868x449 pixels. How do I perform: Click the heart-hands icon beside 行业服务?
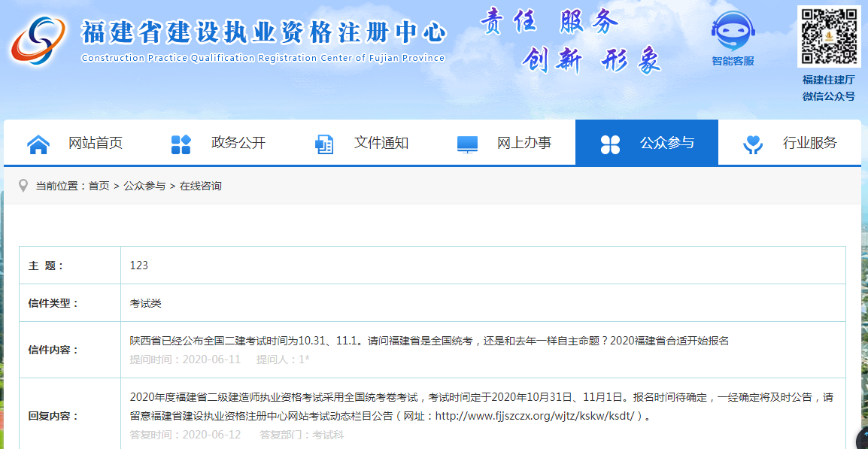tap(753, 144)
